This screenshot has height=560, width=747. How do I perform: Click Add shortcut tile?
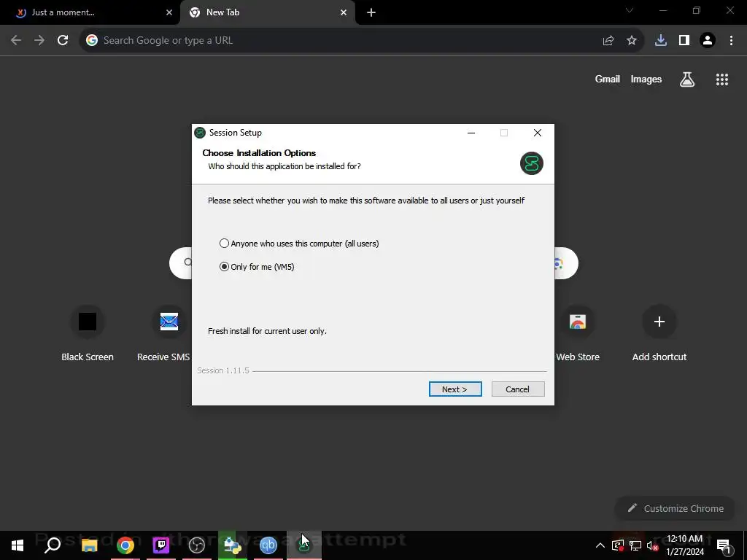click(659, 333)
